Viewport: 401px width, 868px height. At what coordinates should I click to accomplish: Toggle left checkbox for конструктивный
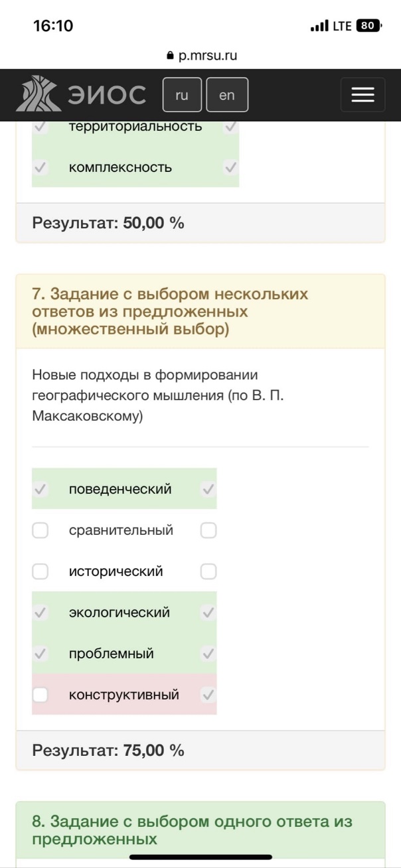[40, 695]
